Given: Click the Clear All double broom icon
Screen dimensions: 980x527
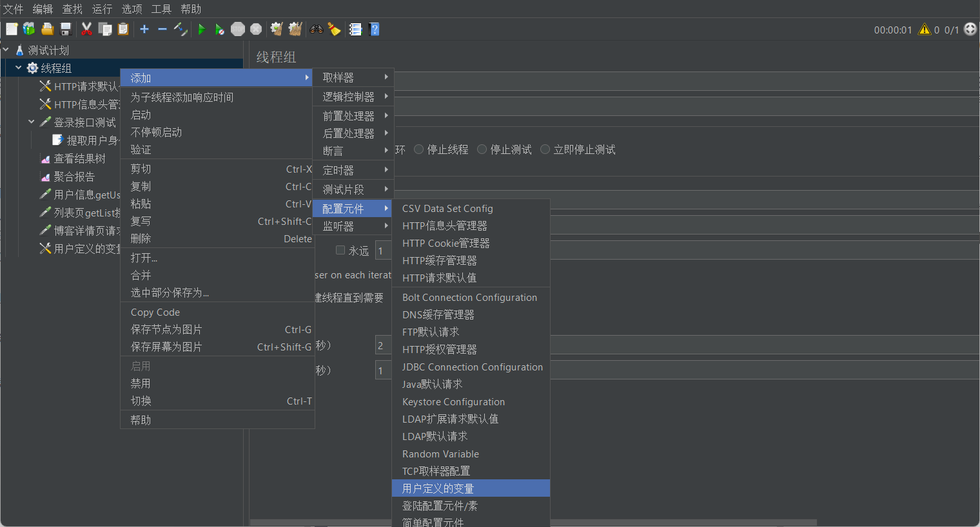Looking at the screenshot, I should pos(295,29).
